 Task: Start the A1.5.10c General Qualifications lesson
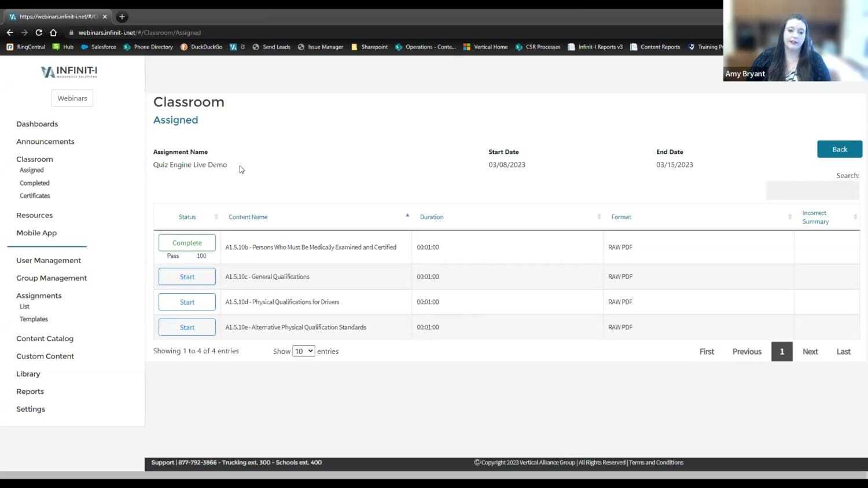pos(187,276)
